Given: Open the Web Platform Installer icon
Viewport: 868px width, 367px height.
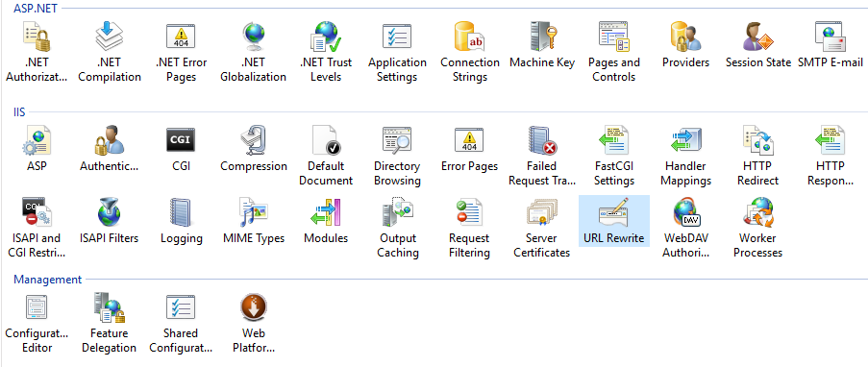Looking at the screenshot, I should click(254, 323).
